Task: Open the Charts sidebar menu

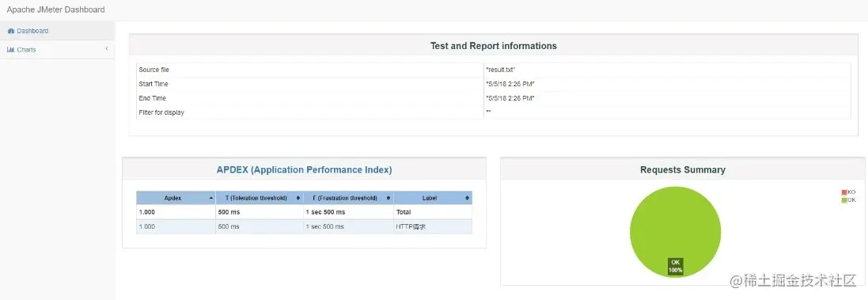Action: point(57,50)
